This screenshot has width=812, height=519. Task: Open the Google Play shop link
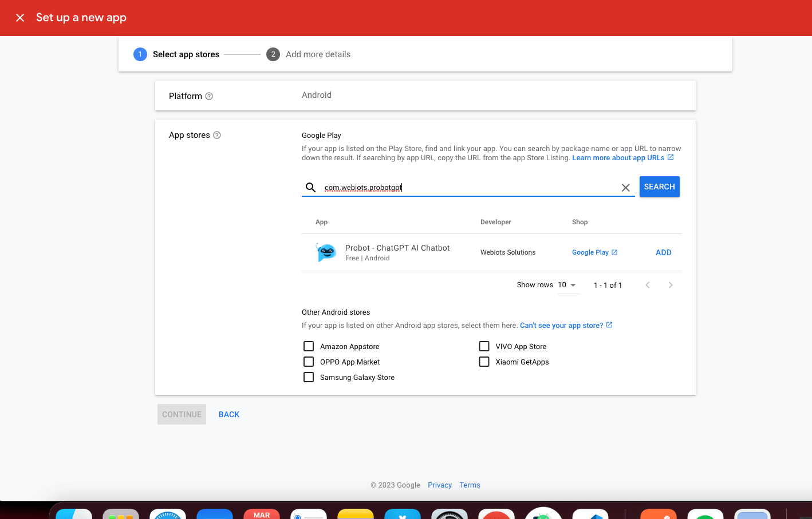594,252
